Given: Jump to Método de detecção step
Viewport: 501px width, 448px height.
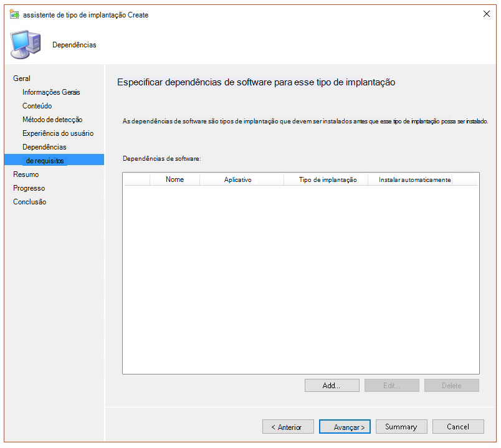Looking at the screenshot, I should [52, 120].
